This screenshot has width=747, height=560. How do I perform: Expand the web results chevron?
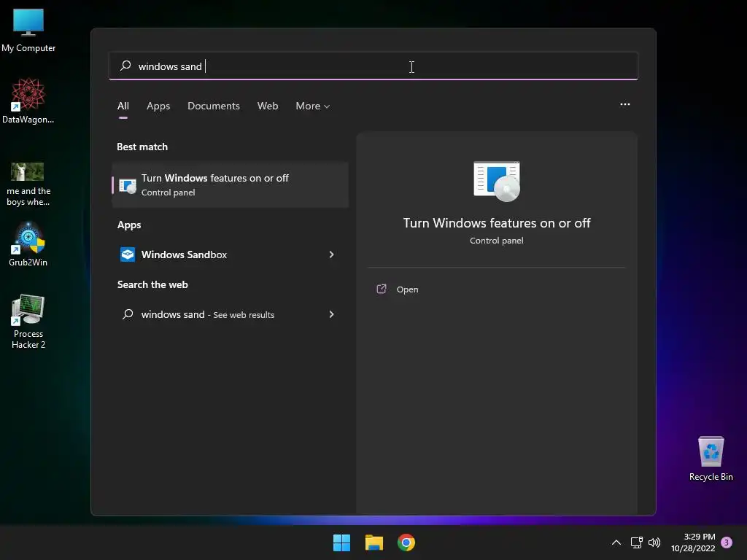coord(332,314)
